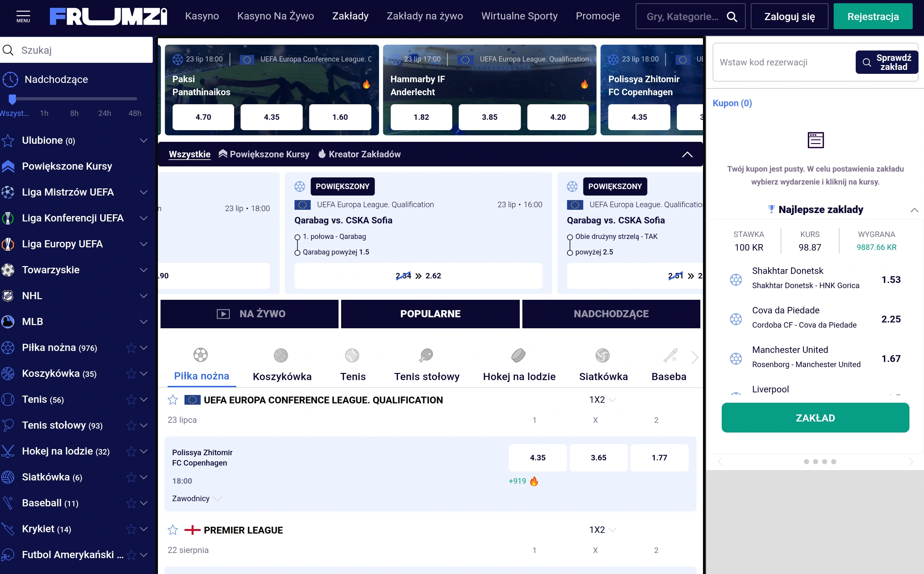Open 1X2 dropdown for Premier League
Image resolution: width=924 pixels, height=574 pixels.
tap(602, 530)
